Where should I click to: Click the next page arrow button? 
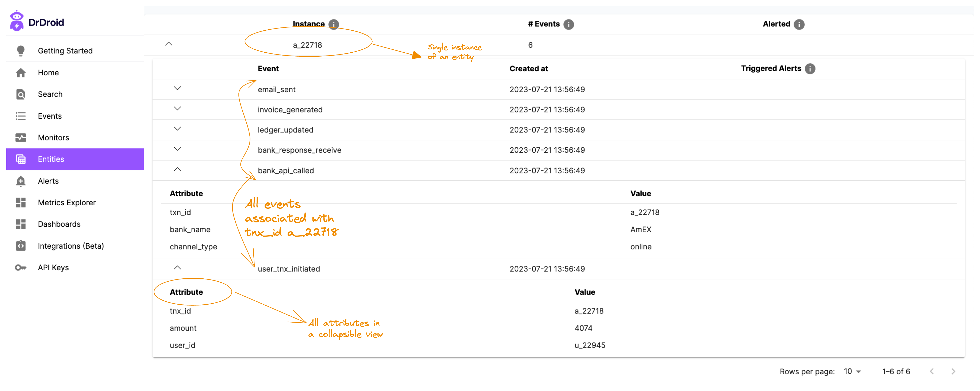(953, 372)
